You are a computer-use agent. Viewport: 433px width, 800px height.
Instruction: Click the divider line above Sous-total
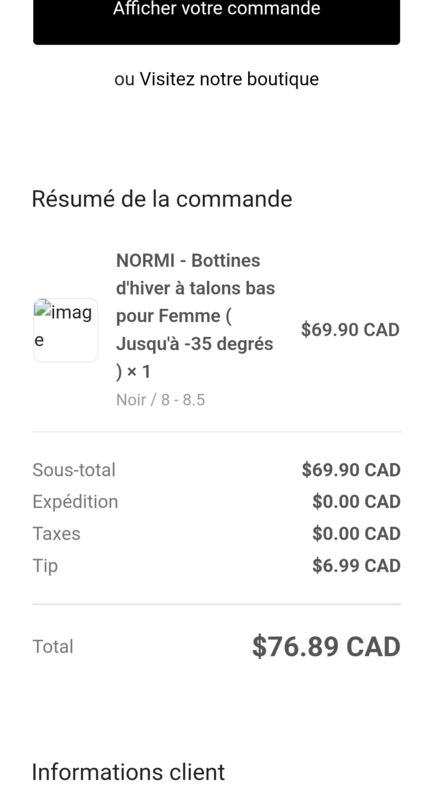(216, 432)
